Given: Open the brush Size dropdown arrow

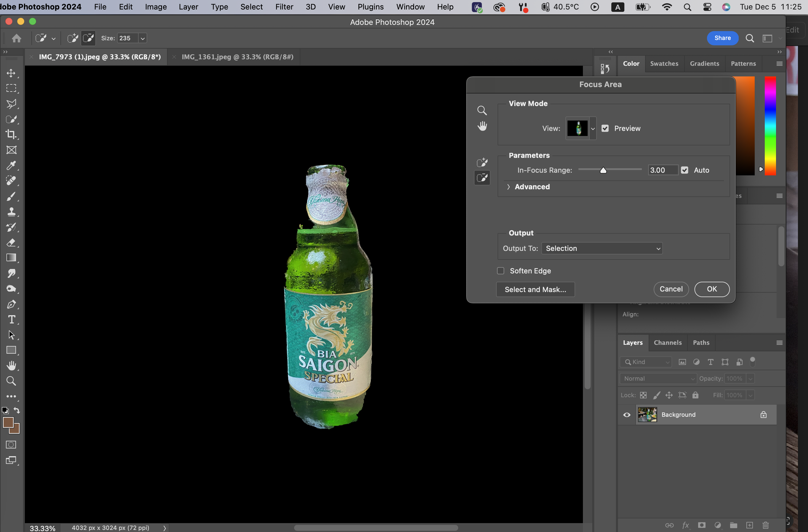Looking at the screenshot, I should click(143, 39).
